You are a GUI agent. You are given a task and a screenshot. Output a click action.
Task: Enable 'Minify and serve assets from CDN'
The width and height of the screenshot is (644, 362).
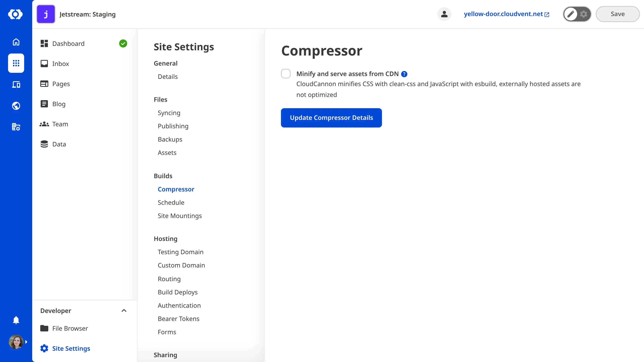pyautogui.click(x=286, y=73)
